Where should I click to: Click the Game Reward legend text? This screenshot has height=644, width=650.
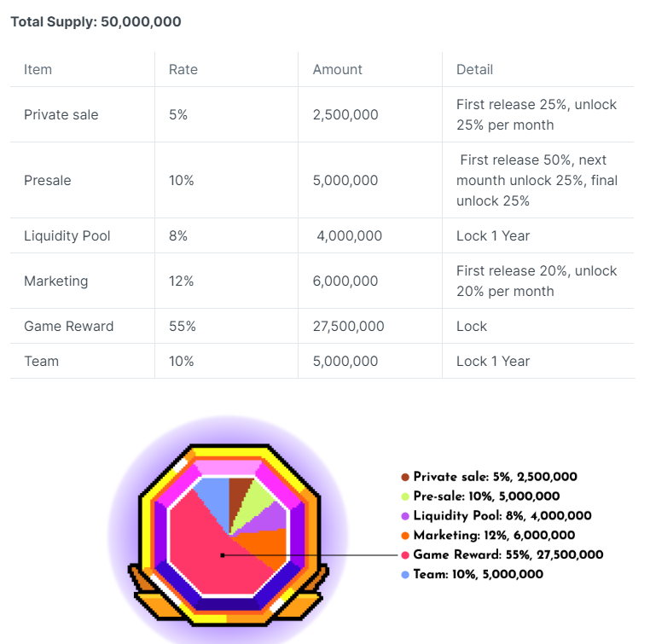[508, 554]
